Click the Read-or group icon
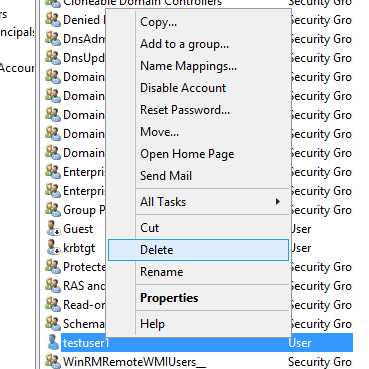This screenshot has width=369, height=369. point(53,305)
